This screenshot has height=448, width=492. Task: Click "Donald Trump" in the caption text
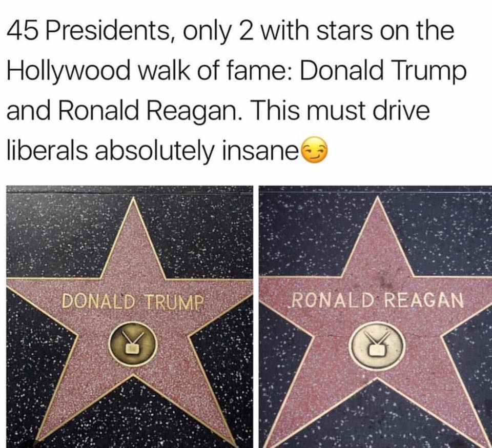(383, 71)
